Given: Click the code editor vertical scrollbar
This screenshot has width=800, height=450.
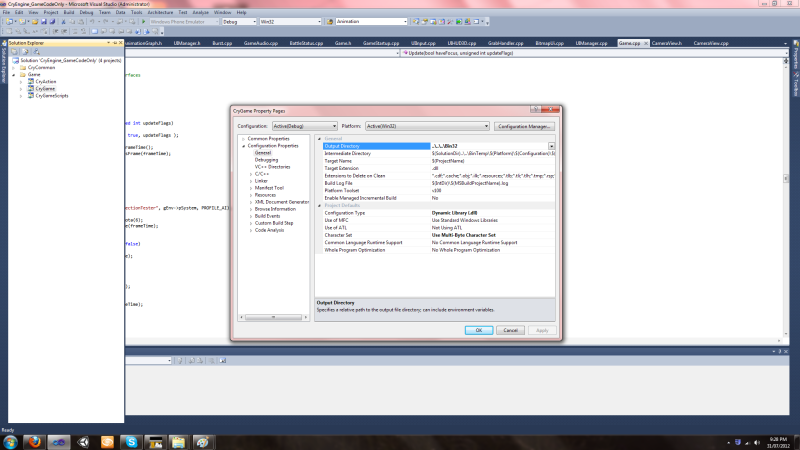Looking at the screenshot, I should click(786, 198).
